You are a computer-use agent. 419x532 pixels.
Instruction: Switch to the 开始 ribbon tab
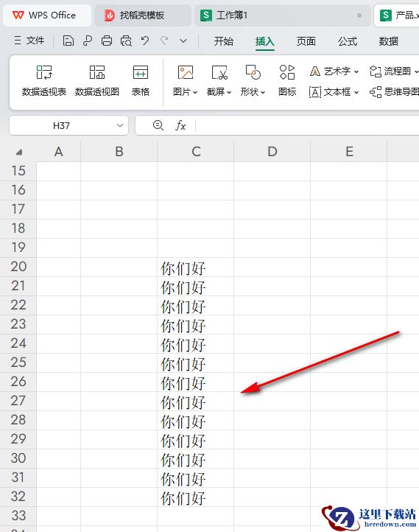coord(223,41)
